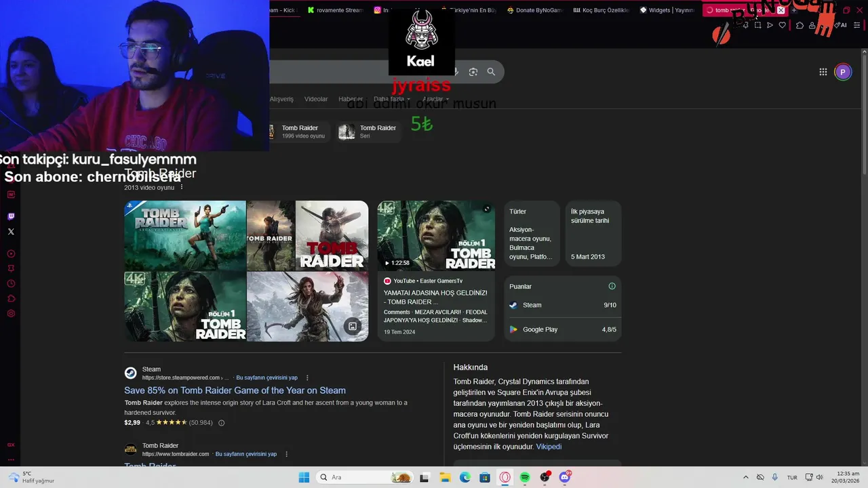868x488 pixels.
Task: Click the Google Play 4,8/5 rating row
Action: point(563,329)
